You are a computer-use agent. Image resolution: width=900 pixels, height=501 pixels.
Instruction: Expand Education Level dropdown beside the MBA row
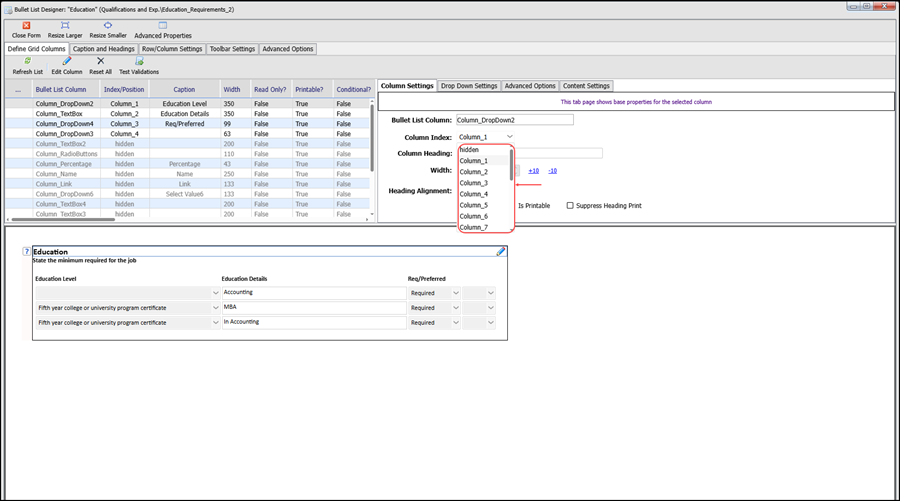216,308
